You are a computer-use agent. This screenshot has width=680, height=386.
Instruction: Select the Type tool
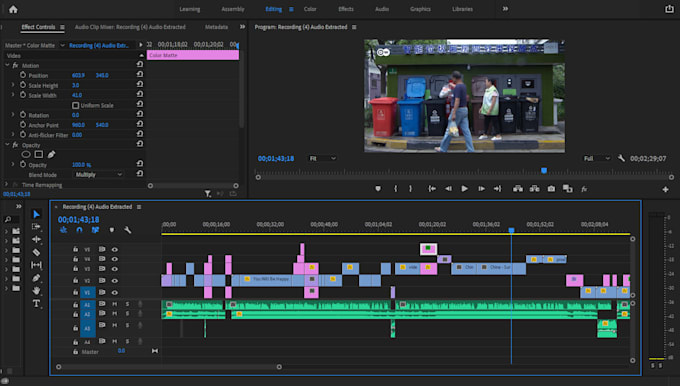click(x=36, y=304)
